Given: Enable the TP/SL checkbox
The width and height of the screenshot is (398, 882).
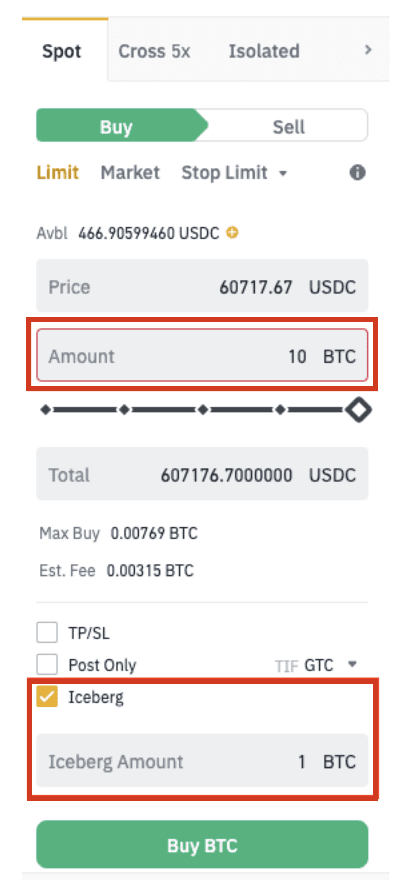Looking at the screenshot, I should point(47,633).
